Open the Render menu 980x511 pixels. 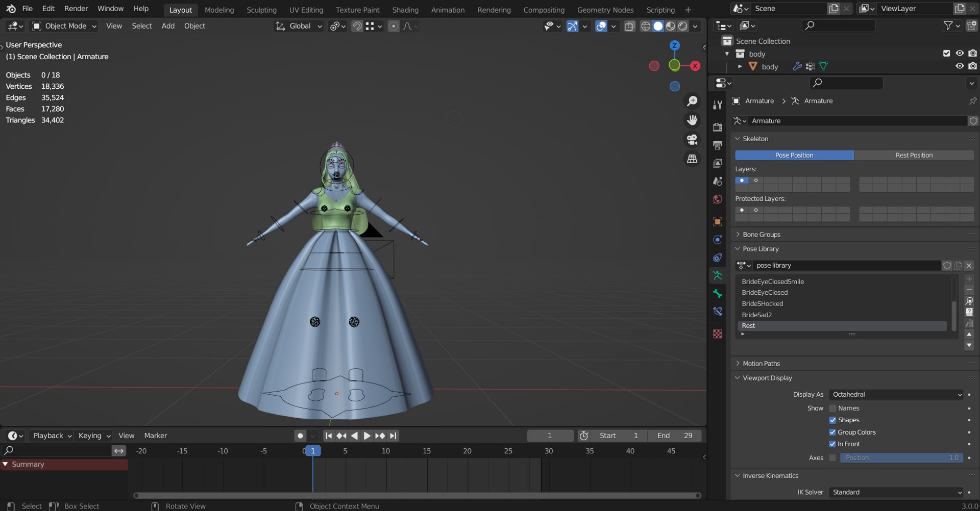pos(76,9)
